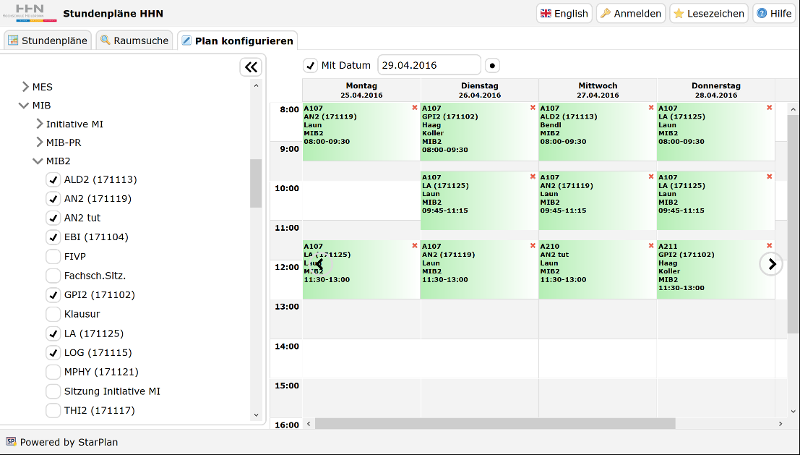Click tree panel scroll-up arrow
Viewport: 800px width, 455px height.
pyautogui.click(x=256, y=86)
